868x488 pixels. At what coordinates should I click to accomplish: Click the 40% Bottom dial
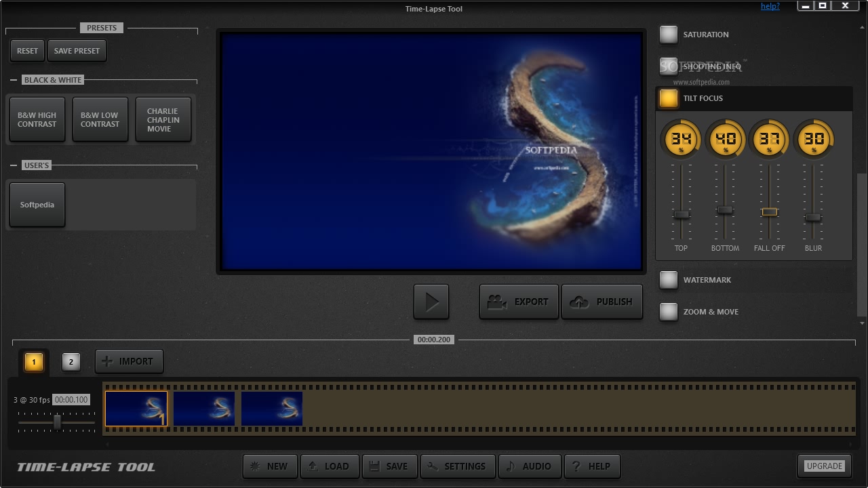[725, 140]
